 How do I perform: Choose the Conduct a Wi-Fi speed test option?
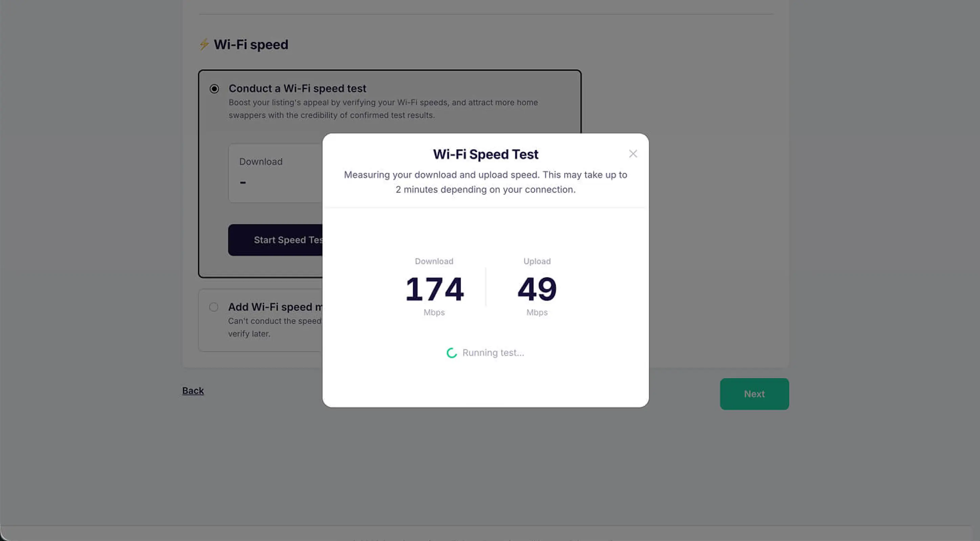coord(297,88)
